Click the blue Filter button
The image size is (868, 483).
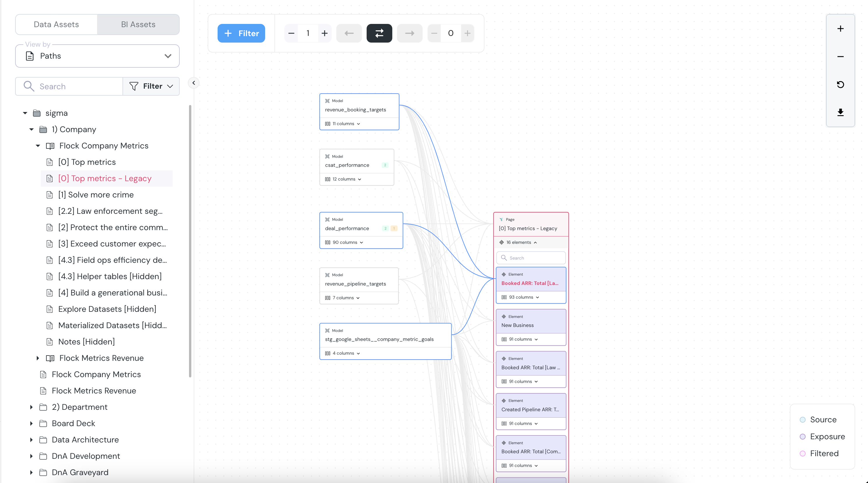241,33
